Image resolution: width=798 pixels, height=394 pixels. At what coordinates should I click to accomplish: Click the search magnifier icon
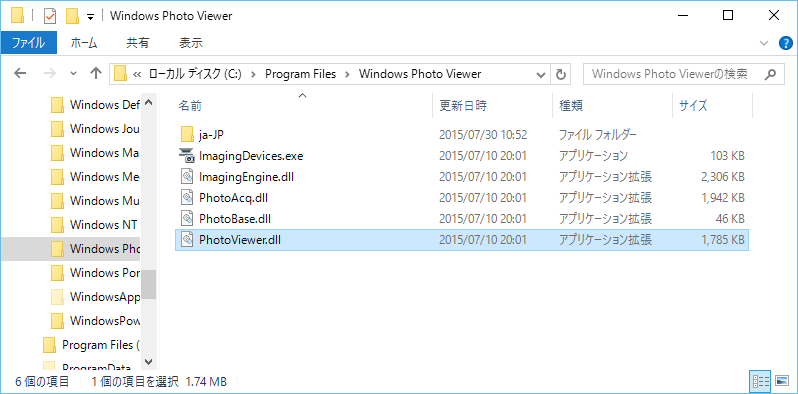(771, 74)
